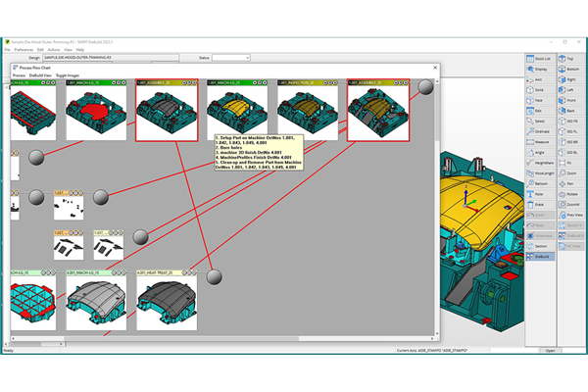Open the Stock List tool
588x392 pixels.
pyautogui.click(x=540, y=59)
